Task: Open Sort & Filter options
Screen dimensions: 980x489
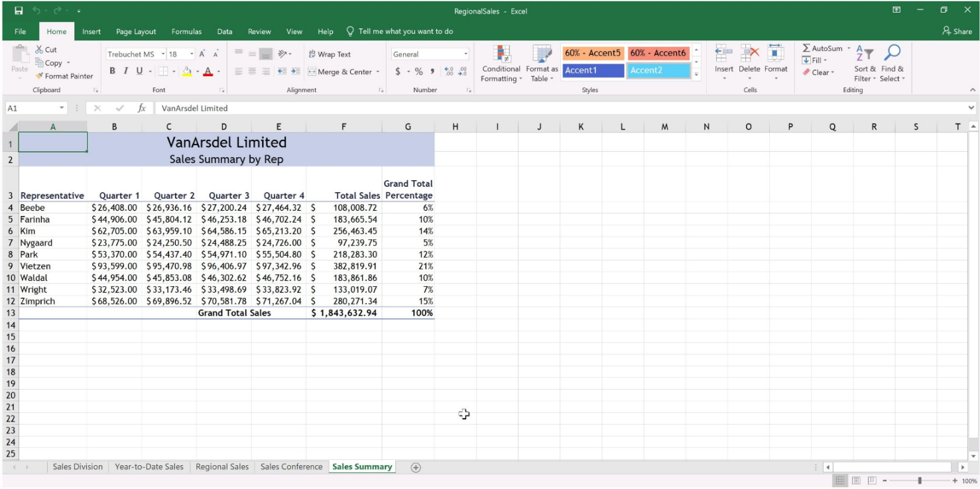Action: pyautogui.click(x=865, y=64)
